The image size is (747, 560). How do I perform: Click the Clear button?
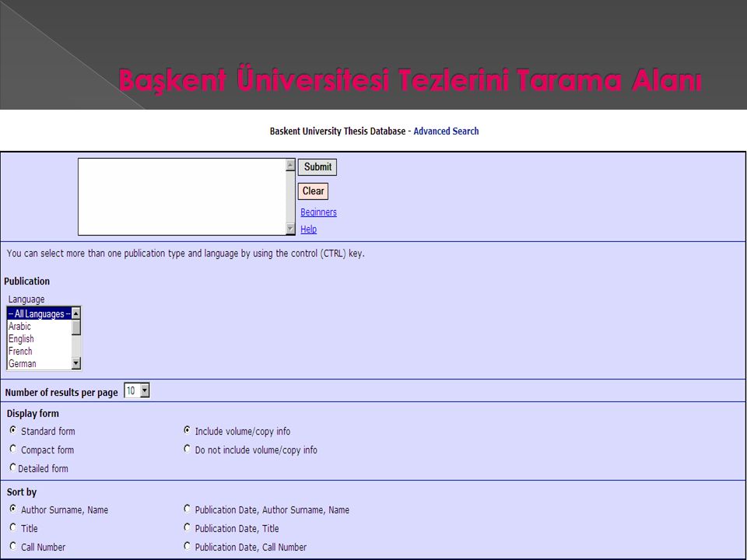313,191
